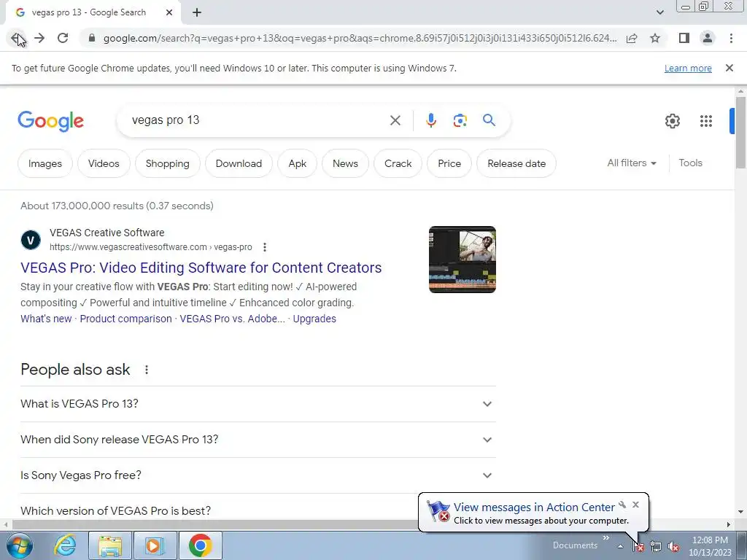The width and height of the screenshot is (747, 560).
Task: Switch to News results
Action: (x=345, y=163)
